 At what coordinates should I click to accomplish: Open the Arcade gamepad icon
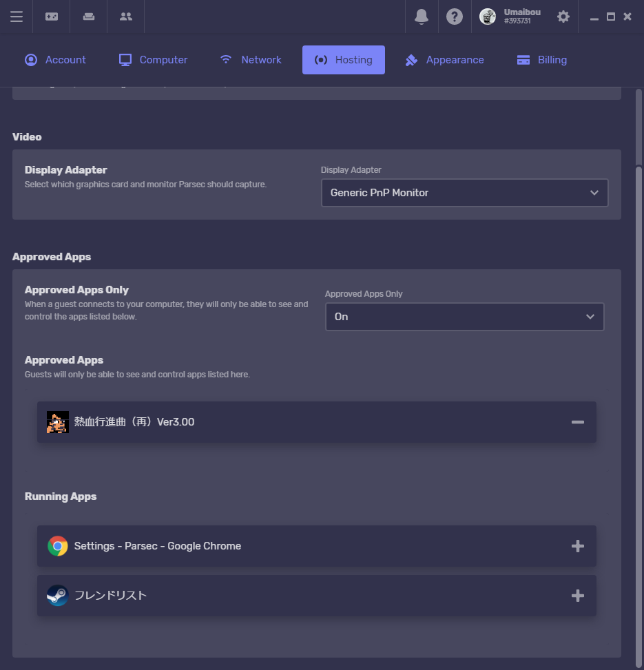click(x=52, y=17)
